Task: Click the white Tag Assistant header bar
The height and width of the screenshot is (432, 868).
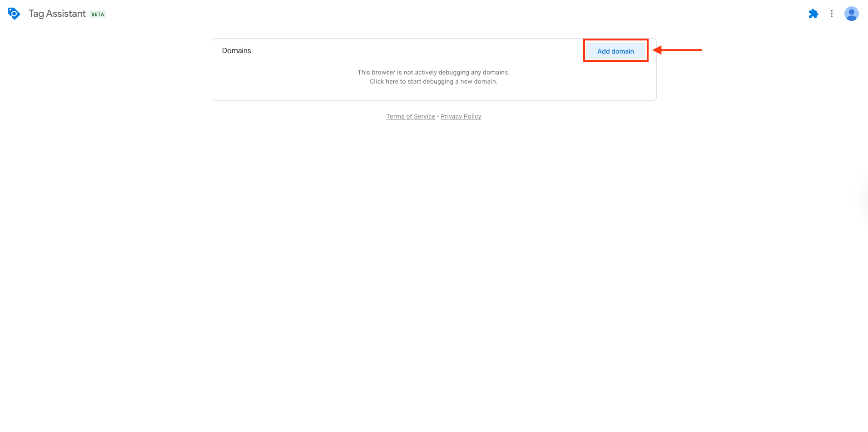Action: [409, 13]
